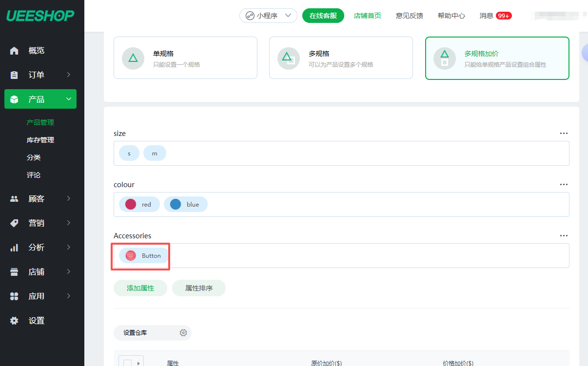Viewport: 588px width, 366px height.
Task: Click the 分析 bar chart icon
Action: click(x=14, y=248)
